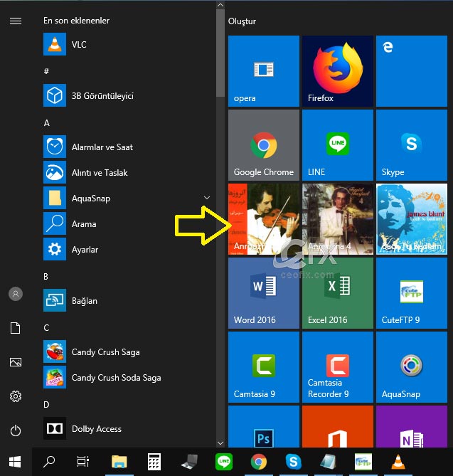Open the Firefox tile
The width and height of the screenshot is (453, 476).
pyautogui.click(x=338, y=71)
